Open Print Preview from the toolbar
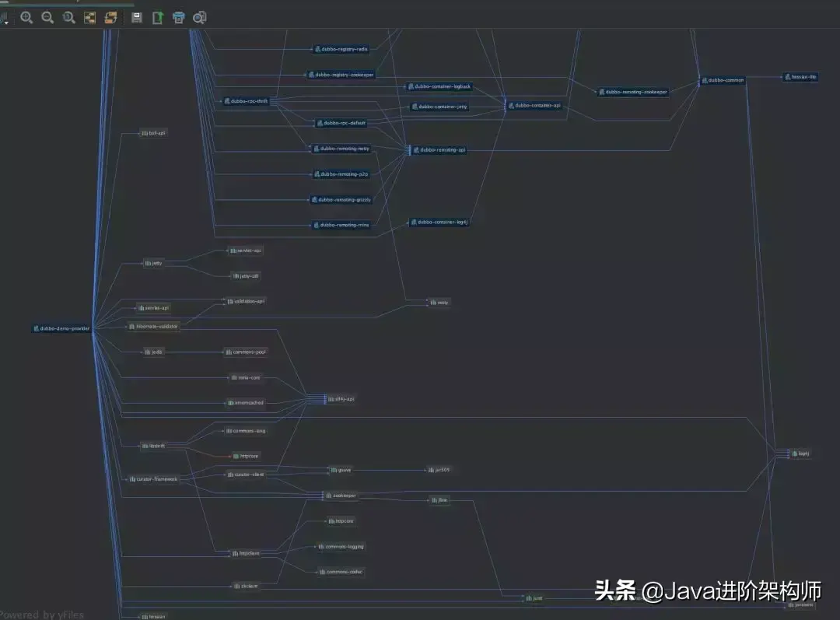 coord(199,18)
